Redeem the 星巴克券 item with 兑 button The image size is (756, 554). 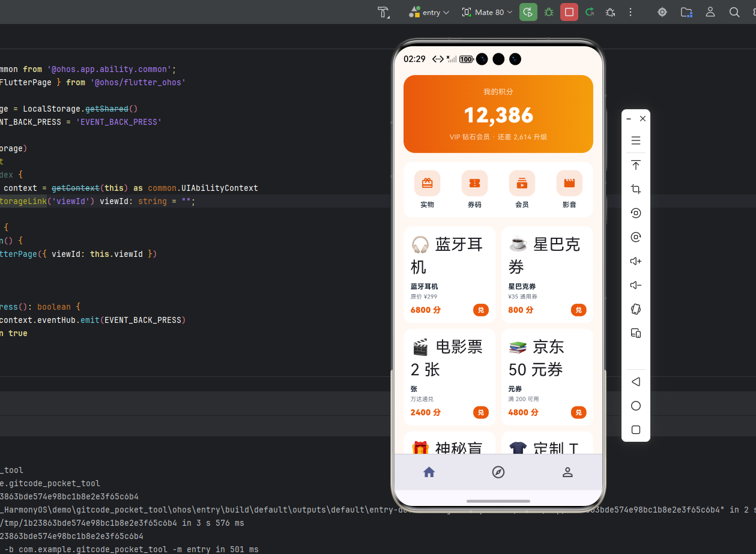coord(578,310)
